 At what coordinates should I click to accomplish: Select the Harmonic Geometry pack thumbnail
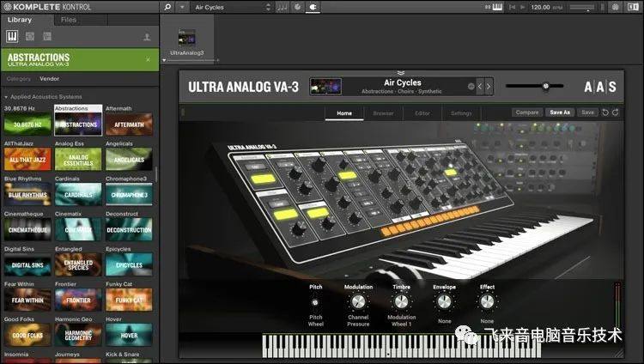click(x=78, y=335)
